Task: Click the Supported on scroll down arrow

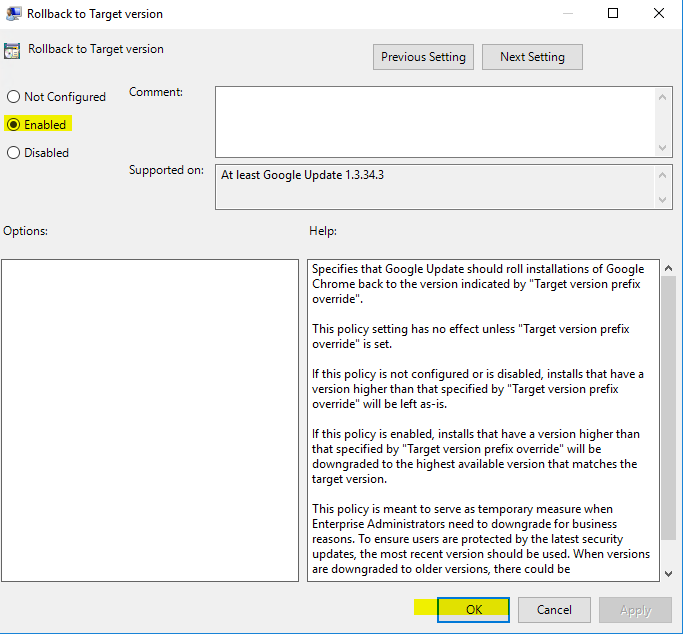Action: [x=663, y=199]
